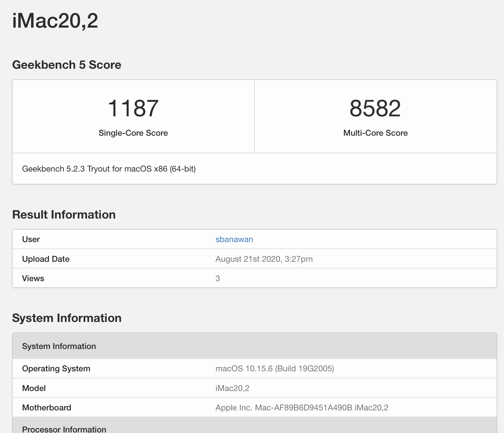Click the iMac20,2 page title
This screenshot has height=433, width=504.
click(x=55, y=21)
